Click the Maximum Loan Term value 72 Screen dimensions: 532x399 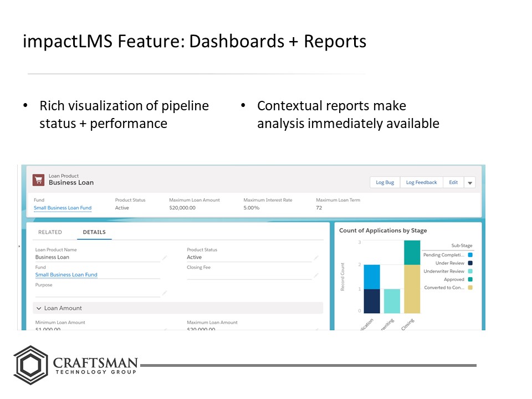319,208
